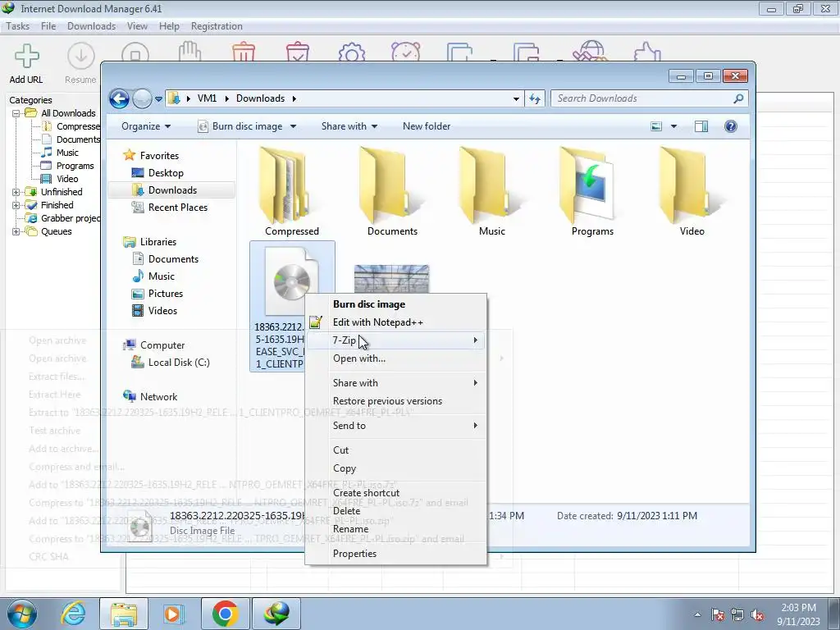Select the disc image ISO file icon
This screenshot has width=840, height=630.
point(291,281)
